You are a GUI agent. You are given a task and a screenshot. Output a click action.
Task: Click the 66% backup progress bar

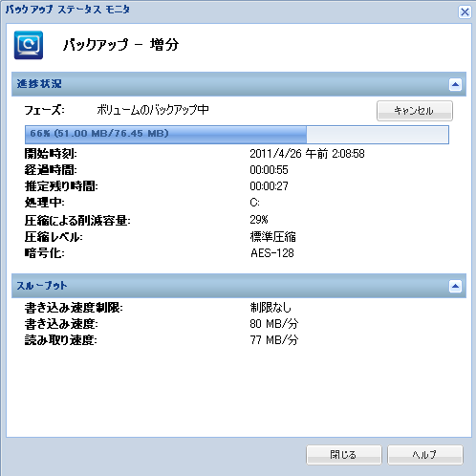tap(237, 135)
